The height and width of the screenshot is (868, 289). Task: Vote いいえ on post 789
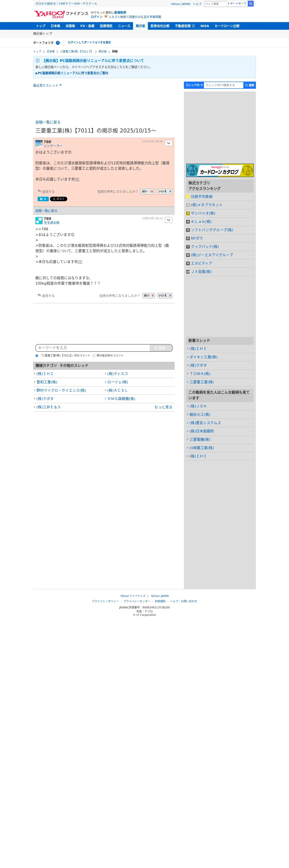(165, 295)
